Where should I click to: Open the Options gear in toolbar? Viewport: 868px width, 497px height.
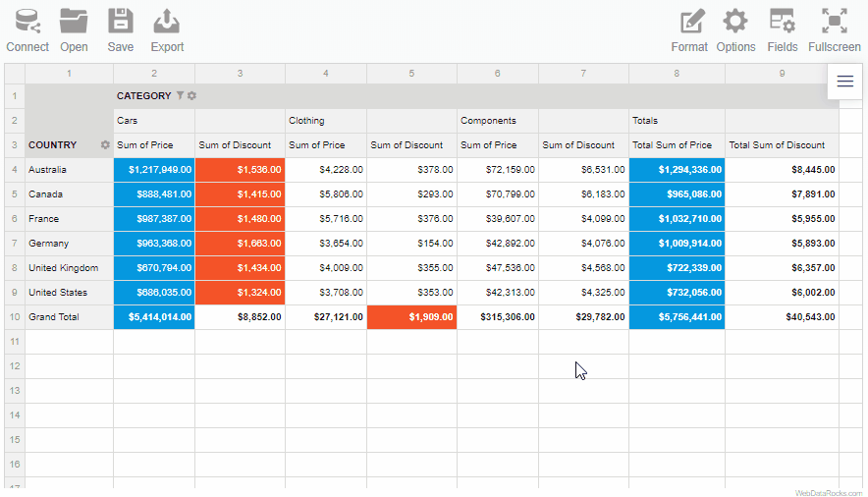[x=735, y=22]
